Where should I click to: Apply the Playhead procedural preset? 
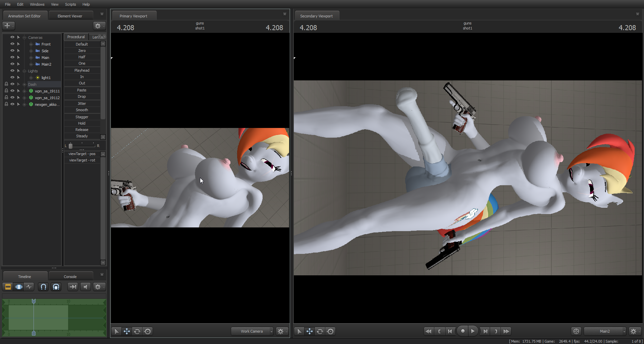[82, 70]
